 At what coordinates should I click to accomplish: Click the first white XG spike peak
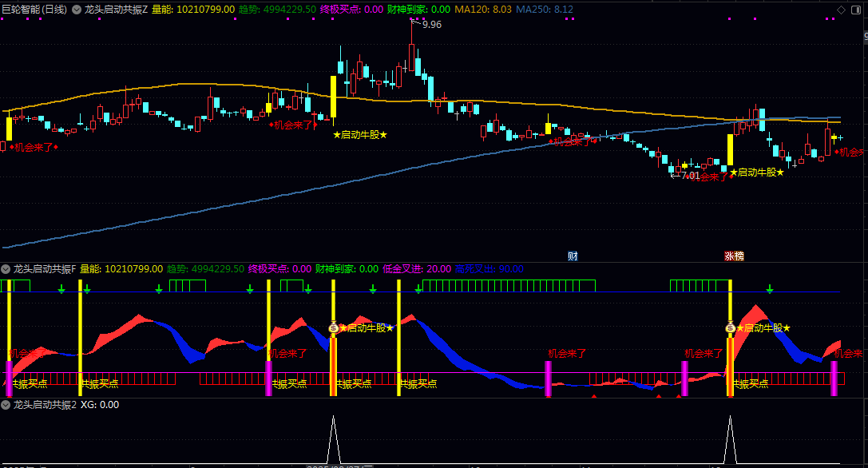[x=334, y=418]
